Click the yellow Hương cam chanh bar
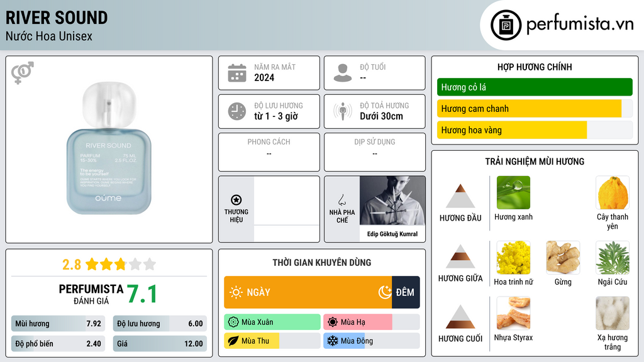644x362 pixels. [529, 108]
